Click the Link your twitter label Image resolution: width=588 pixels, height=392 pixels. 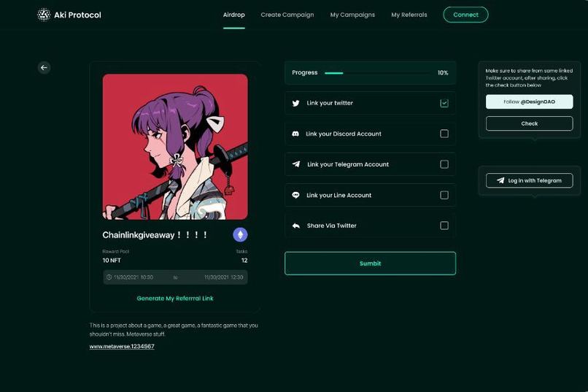pyautogui.click(x=330, y=103)
